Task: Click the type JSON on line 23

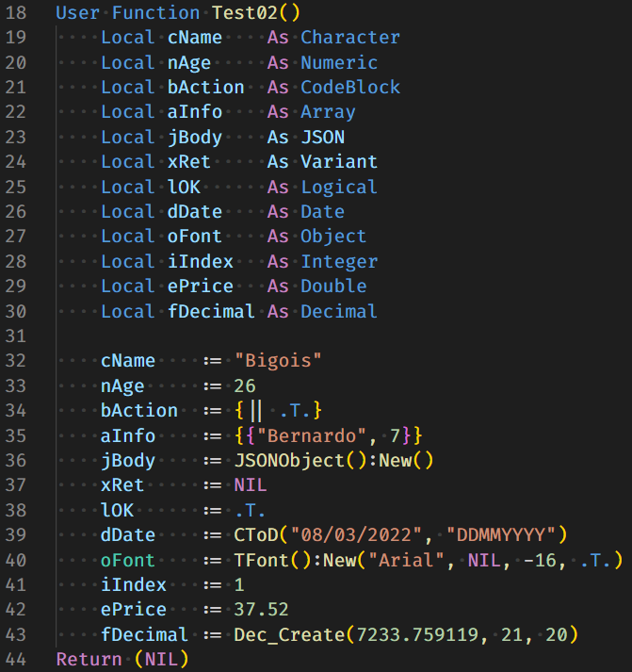Action: [322, 138]
